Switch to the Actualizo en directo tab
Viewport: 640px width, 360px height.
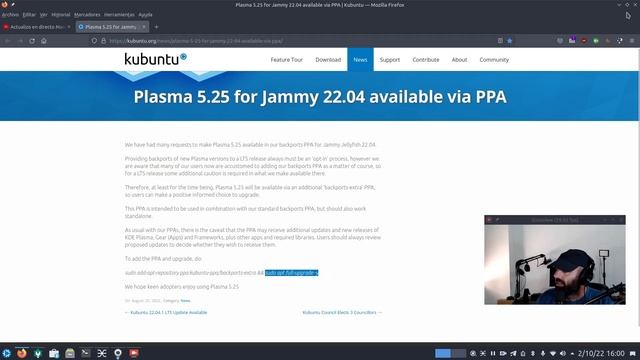tap(37, 27)
